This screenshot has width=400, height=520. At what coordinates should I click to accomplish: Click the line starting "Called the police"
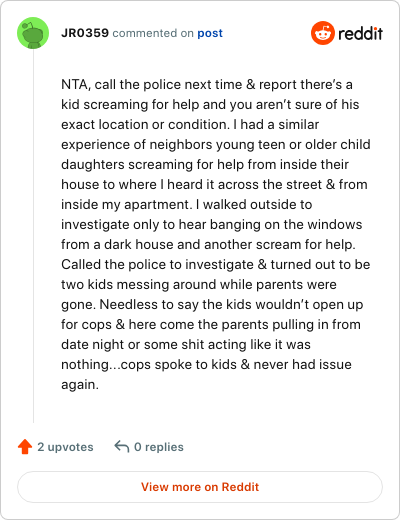pyautogui.click(x=216, y=265)
